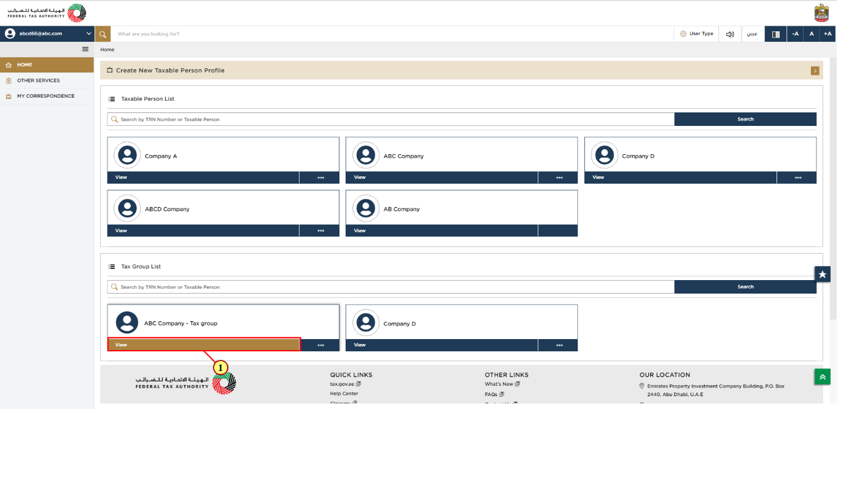
Task: Click the UAE emblem in the header
Action: [821, 13]
